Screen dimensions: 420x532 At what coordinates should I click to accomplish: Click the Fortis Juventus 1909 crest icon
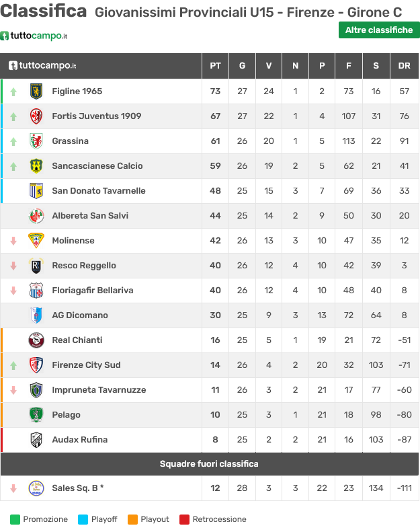(x=36, y=116)
